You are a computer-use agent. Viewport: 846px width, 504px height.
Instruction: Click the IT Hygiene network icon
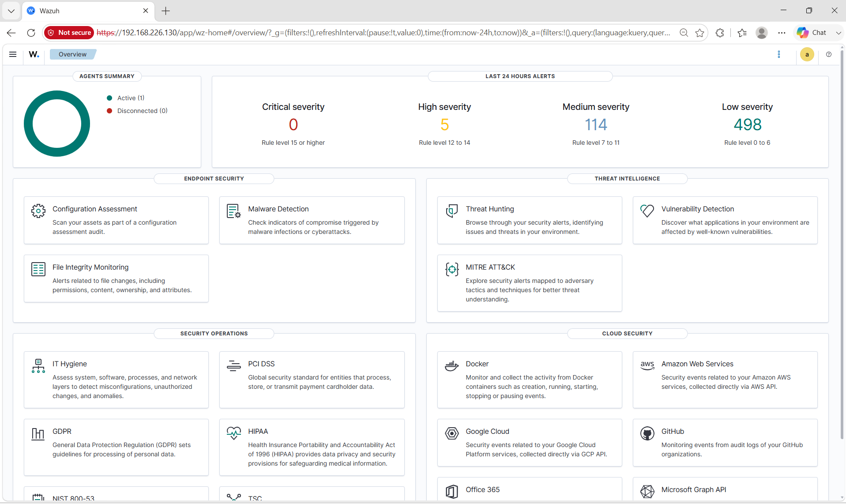coord(38,366)
